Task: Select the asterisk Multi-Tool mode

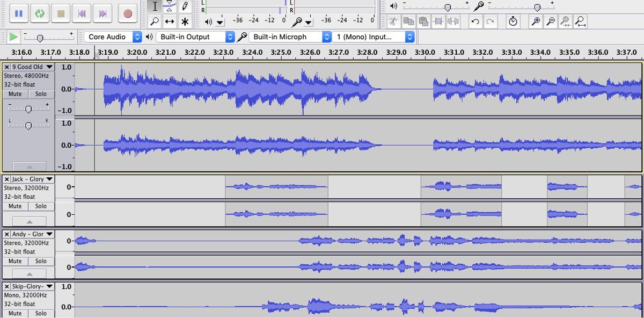Action: (185, 21)
